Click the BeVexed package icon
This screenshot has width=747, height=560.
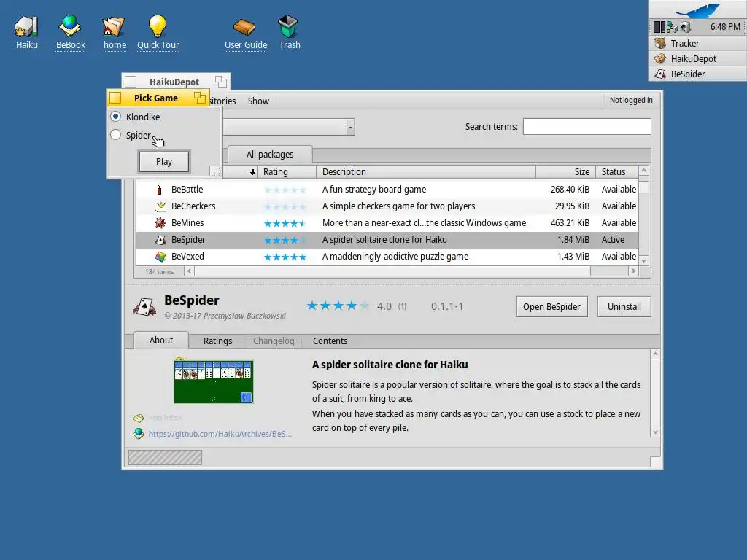(x=160, y=256)
